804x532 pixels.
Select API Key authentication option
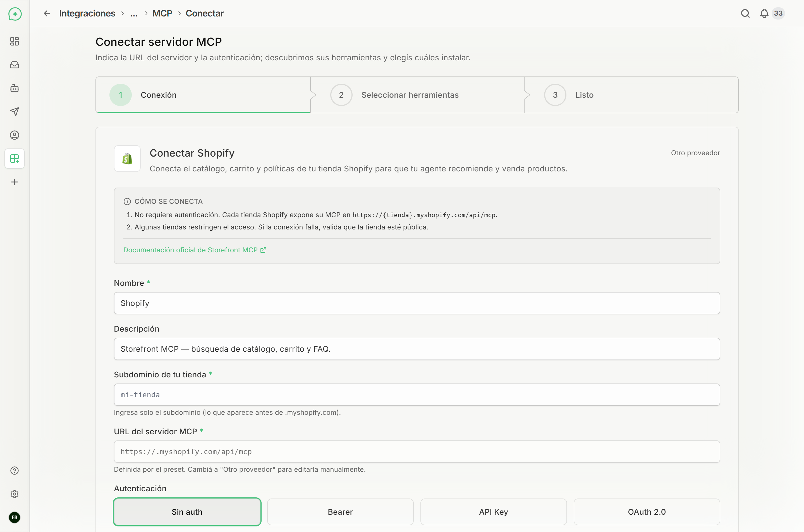[x=494, y=512]
